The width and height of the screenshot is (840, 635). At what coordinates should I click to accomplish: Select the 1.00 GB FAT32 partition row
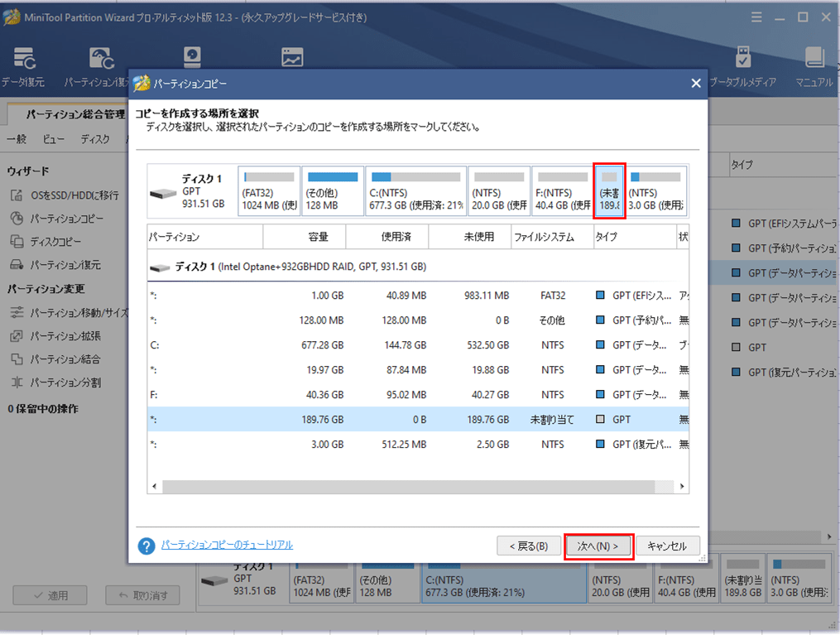click(x=418, y=296)
